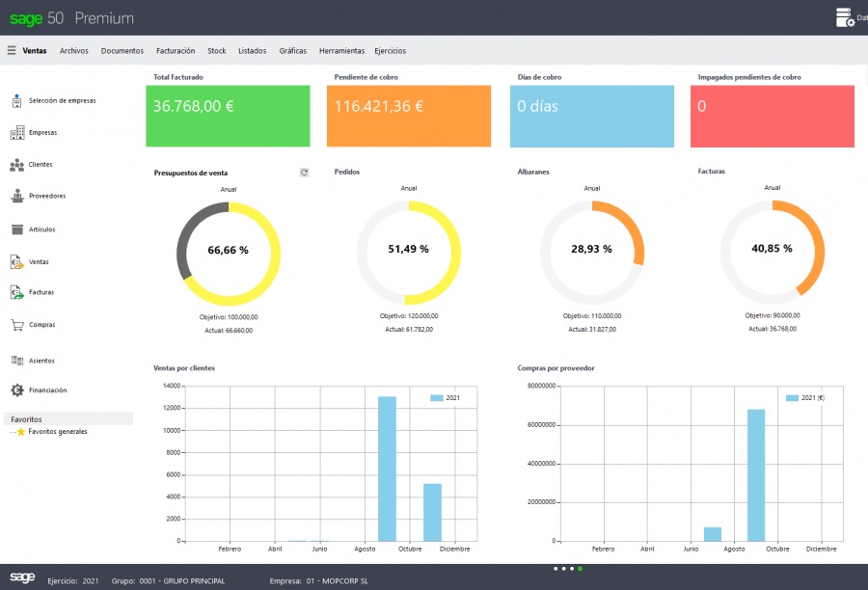868x590 pixels.
Task: Select the last pagination dot at bottom
Action: coord(580,569)
